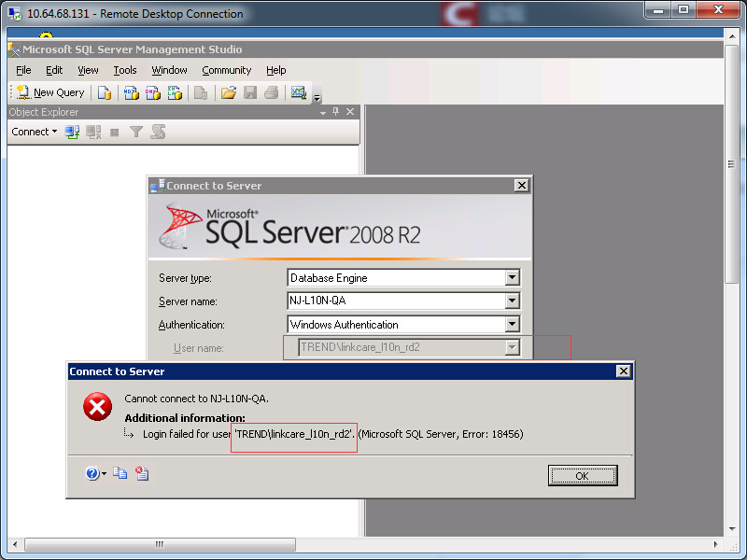Open the Edit menu
This screenshot has width=747, height=560.
tap(54, 71)
